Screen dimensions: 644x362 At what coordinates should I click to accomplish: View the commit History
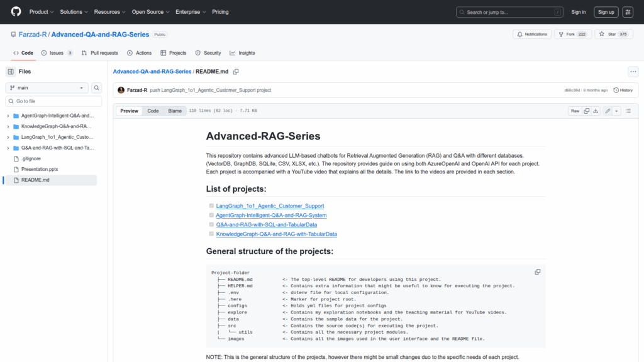pos(623,90)
